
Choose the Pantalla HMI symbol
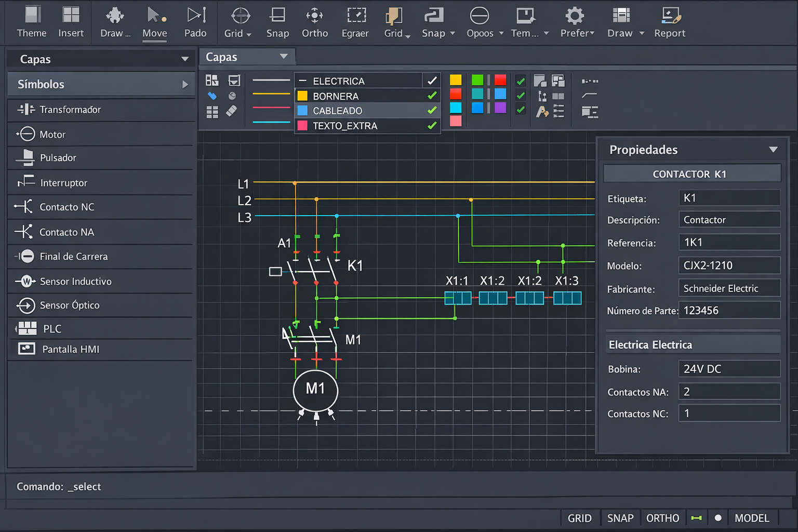point(101,349)
